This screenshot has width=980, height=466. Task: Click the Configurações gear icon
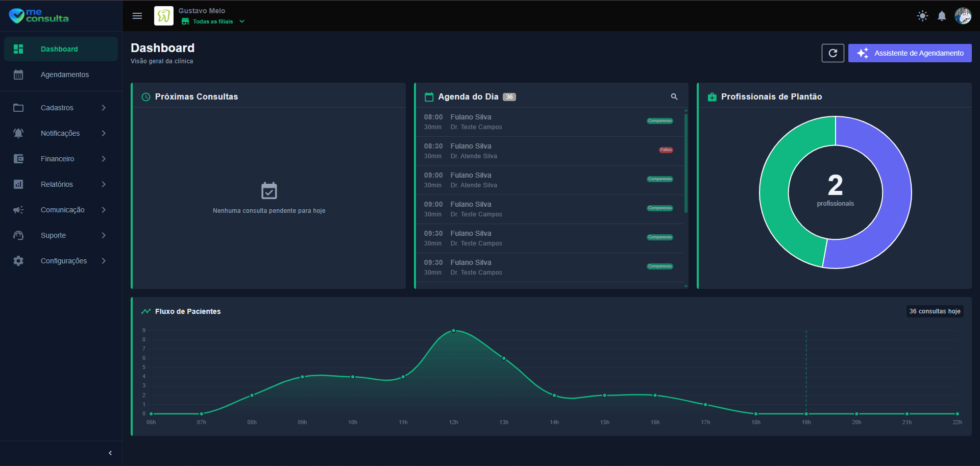click(18, 261)
